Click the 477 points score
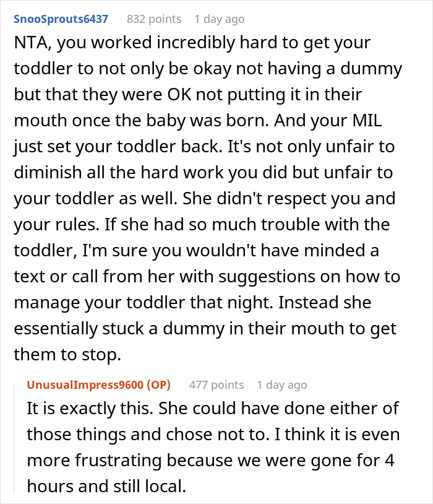The width and height of the screenshot is (433, 504). click(x=216, y=385)
